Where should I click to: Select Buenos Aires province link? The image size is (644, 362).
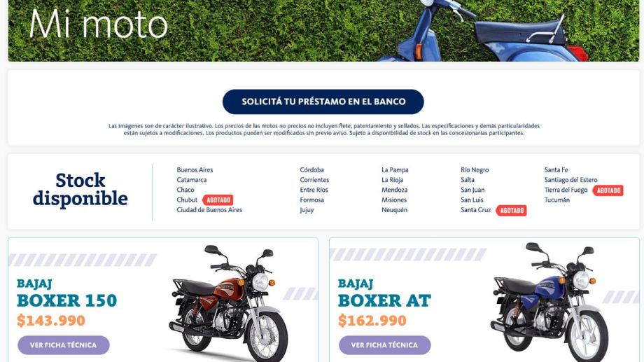[x=195, y=169]
